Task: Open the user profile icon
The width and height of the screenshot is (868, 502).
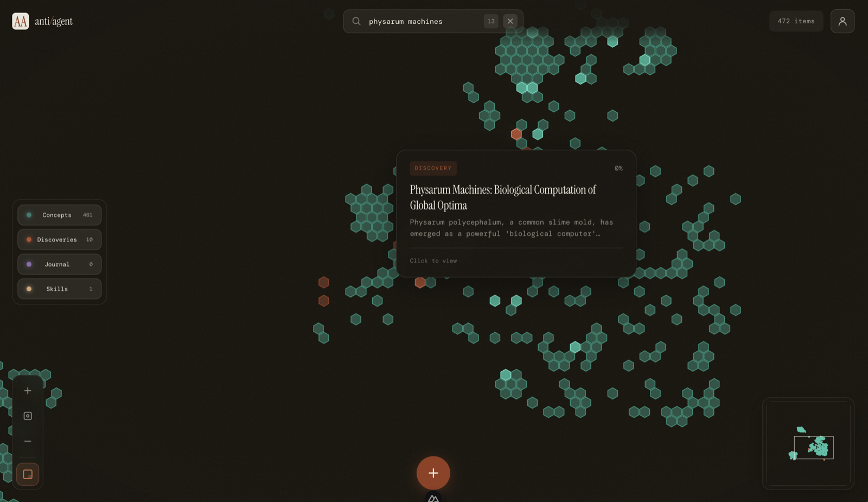Action: coord(842,21)
